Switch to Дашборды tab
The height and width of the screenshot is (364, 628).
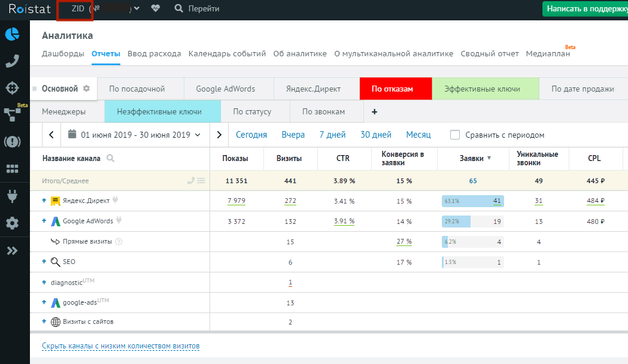[63, 54]
